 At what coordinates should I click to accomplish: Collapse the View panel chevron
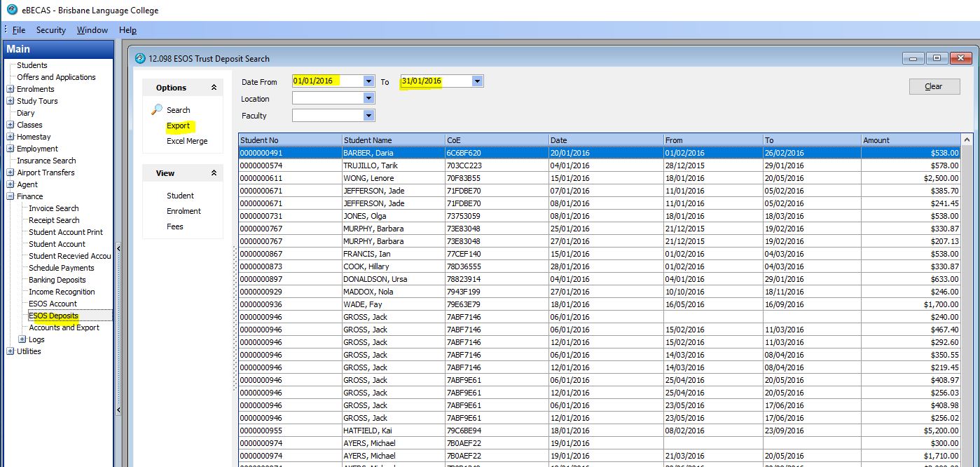click(214, 173)
